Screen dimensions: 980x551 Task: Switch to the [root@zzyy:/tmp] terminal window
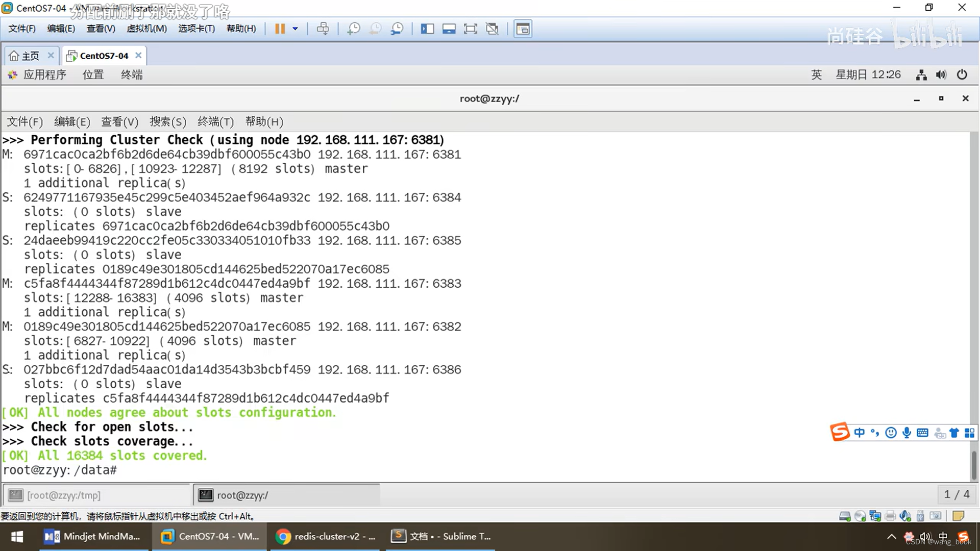point(63,495)
